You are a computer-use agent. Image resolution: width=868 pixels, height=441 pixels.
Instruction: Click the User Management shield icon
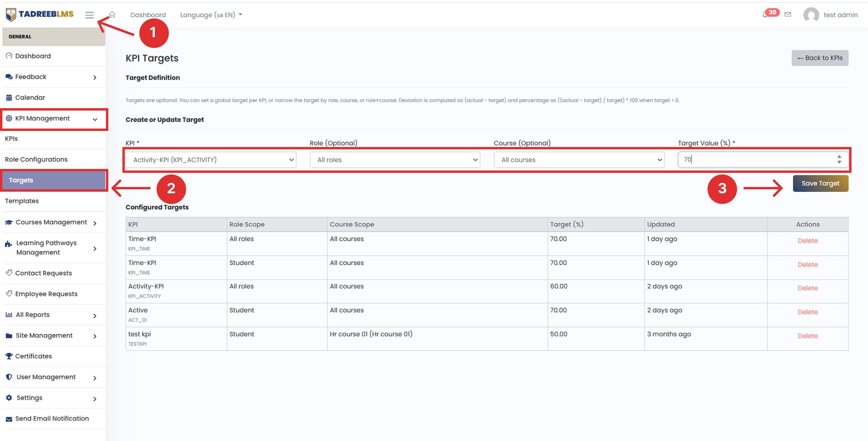coord(9,377)
